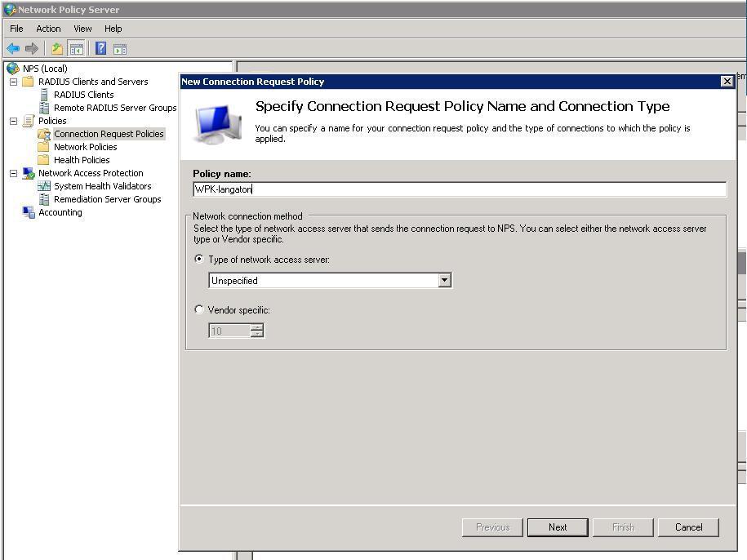Decrease the Vendor specific value
Screen dimensions: 747x560
click(257, 334)
